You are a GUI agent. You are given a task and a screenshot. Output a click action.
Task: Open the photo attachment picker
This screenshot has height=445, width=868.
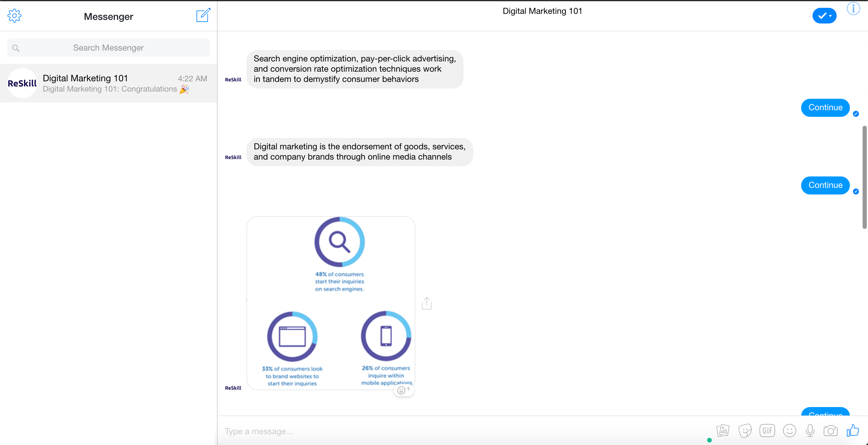click(723, 431)
